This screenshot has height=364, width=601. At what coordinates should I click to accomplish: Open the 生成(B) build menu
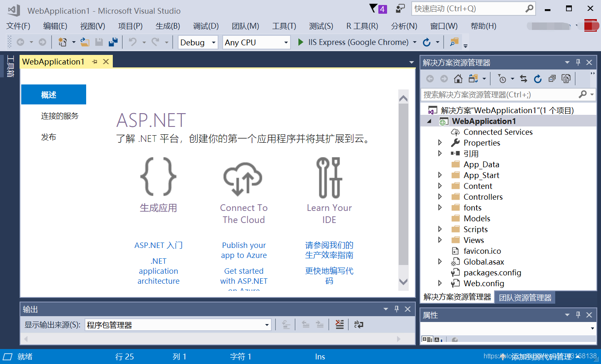click(x=168, y=26)
